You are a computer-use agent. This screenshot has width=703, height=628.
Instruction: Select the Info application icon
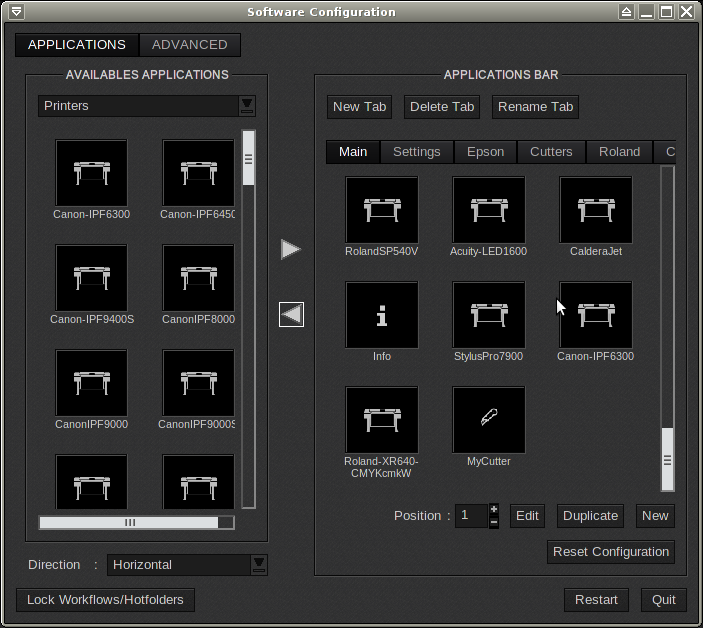click(382, 315)
